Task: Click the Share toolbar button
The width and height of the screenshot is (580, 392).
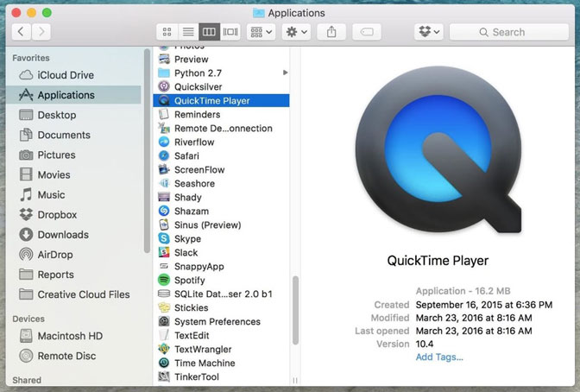Action: coord(331,32)
